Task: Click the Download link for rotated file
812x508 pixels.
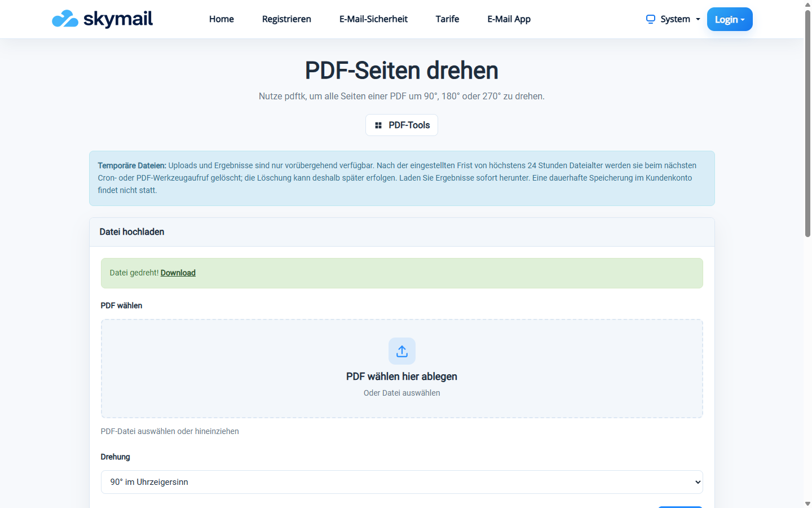Action: pyautogui.click(x=178, y=273)
